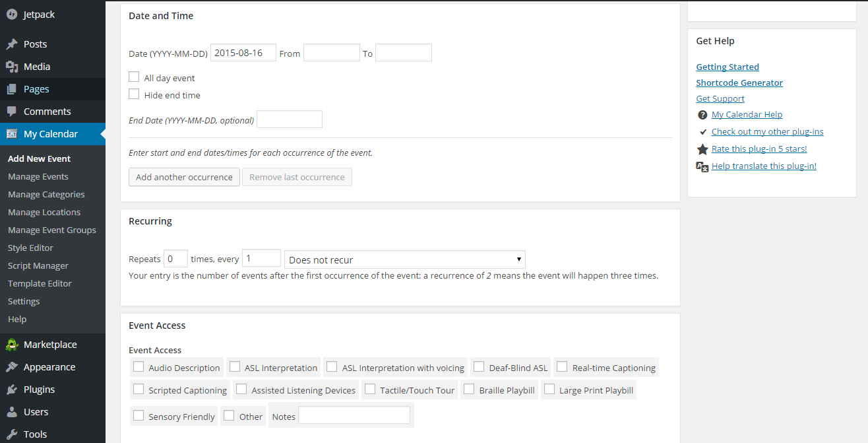Click the Marketplace icon in sidebar
Viewport: 868px width, 443px height.
pos(12,345)
